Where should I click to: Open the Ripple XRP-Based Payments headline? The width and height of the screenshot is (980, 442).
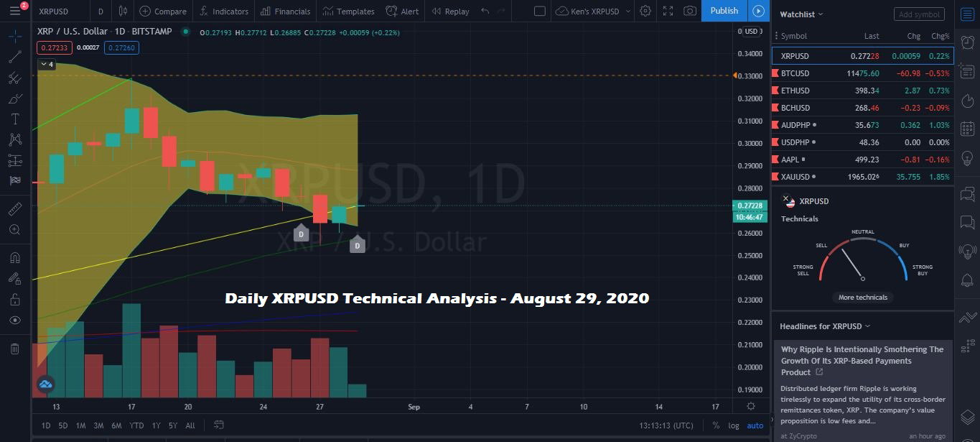(862, 361)
